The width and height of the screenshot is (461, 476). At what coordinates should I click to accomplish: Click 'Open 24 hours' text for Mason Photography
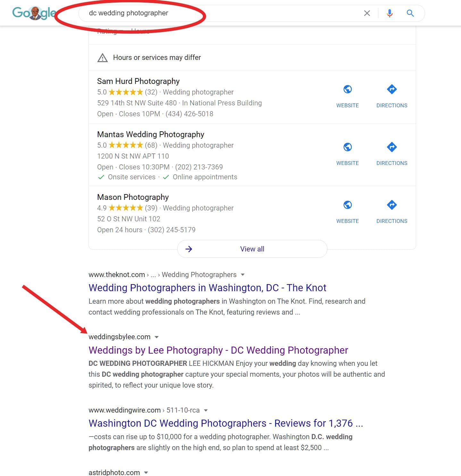(x=120, y=230)
